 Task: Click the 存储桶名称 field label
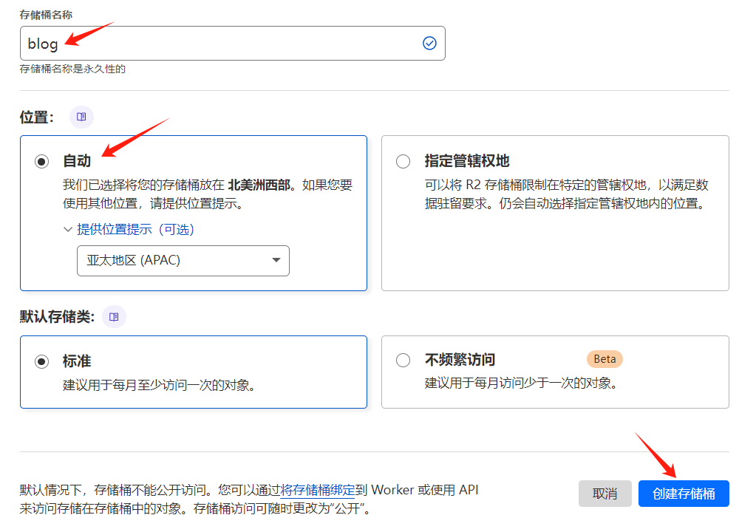(46, 15)
